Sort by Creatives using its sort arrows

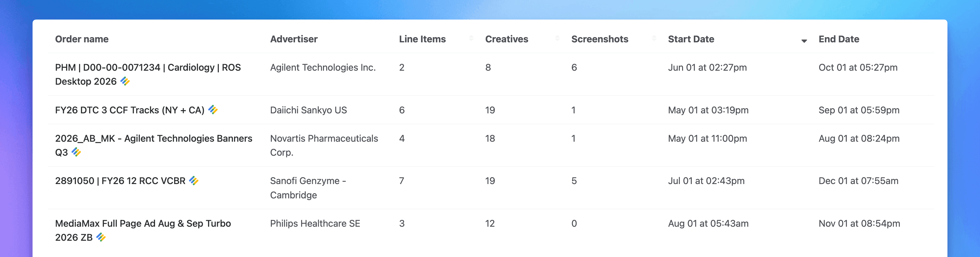(557, 38)
